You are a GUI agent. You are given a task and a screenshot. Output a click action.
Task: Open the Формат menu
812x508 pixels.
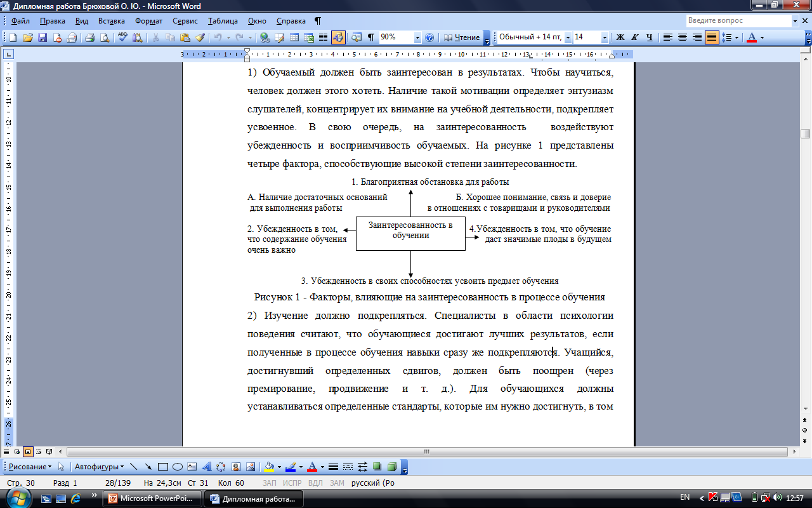(x=149, y=21)
